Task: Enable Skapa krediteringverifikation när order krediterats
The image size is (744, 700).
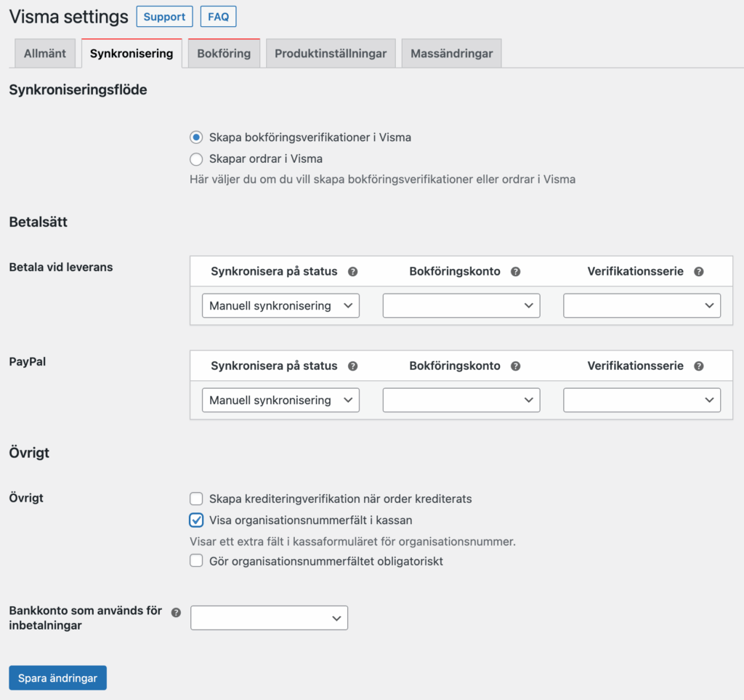Action: (x=195, y=499)
